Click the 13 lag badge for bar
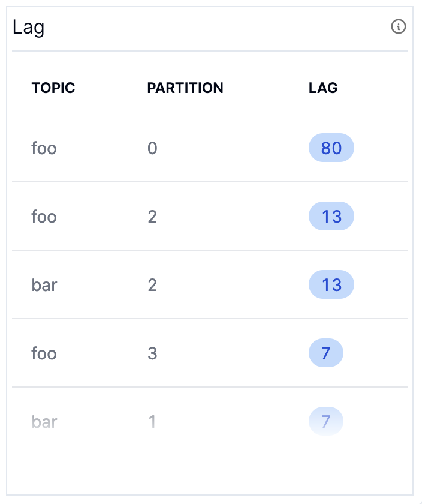 tap(331, 285)
